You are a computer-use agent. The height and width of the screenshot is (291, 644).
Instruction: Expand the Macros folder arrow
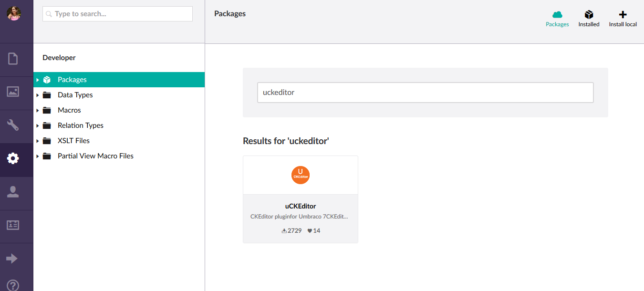pos(38,110)
